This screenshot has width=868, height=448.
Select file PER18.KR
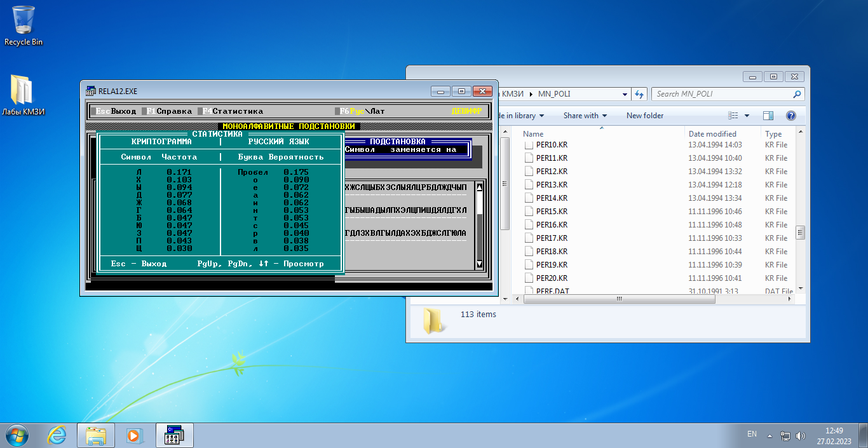click(552, 252)
